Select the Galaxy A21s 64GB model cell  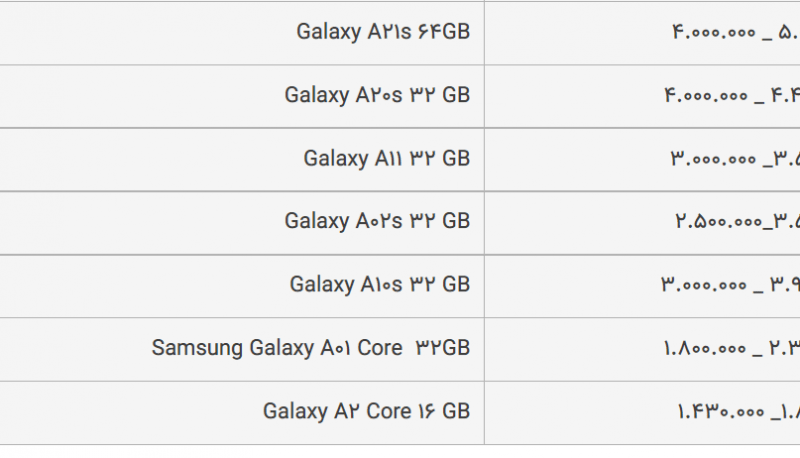pyautogui.click(x=242, y=33)
